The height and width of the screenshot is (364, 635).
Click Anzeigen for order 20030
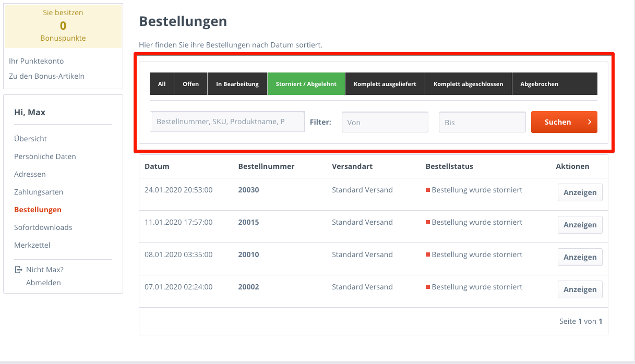[580, 192]
